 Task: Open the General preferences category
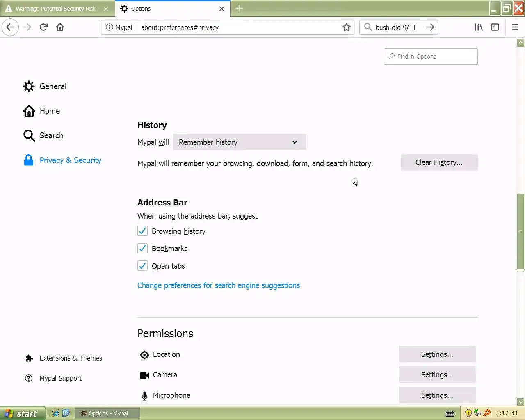45,87
